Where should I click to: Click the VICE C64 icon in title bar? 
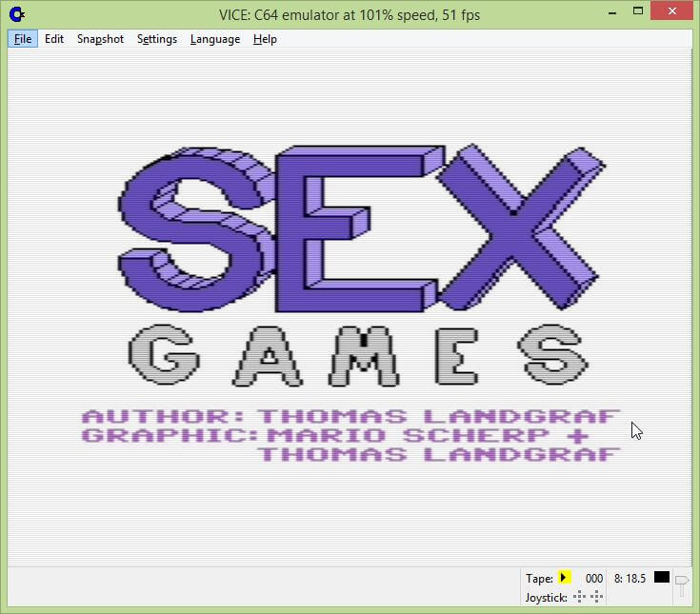click(17, 14)
